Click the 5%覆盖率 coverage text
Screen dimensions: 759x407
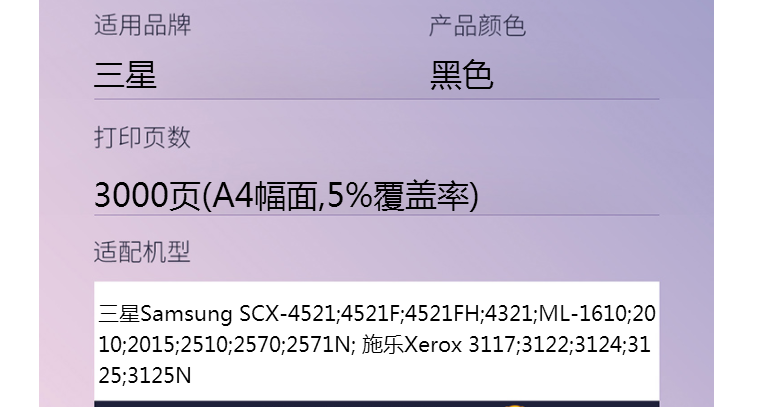pos(398,196)
